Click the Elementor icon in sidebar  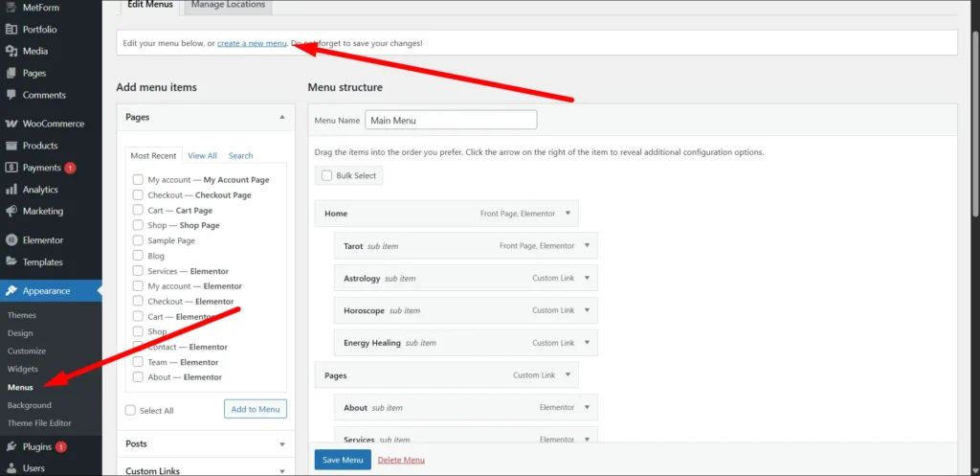coord(11,240)
